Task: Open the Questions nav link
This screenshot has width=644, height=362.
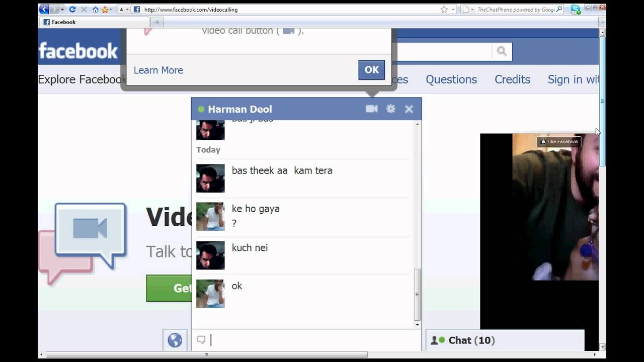Action: [x=451, y=79]
